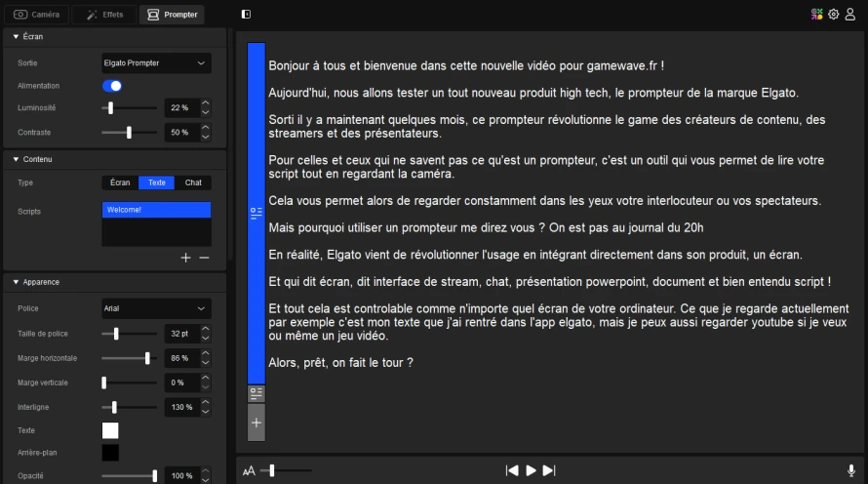Select Chat content type
The image size is (868, 484).
click(x=193, y=182)
